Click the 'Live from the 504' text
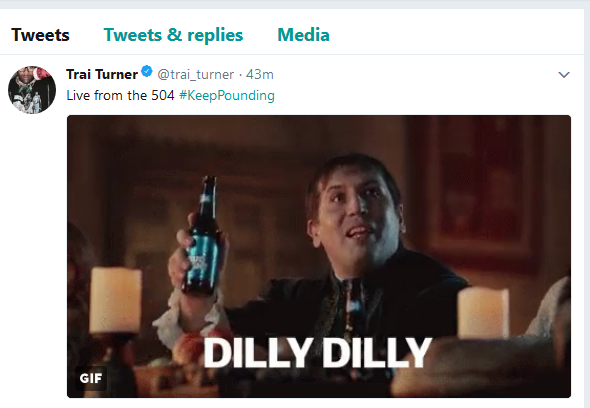This screenshot has height=408, width=590. click(120, 95)
